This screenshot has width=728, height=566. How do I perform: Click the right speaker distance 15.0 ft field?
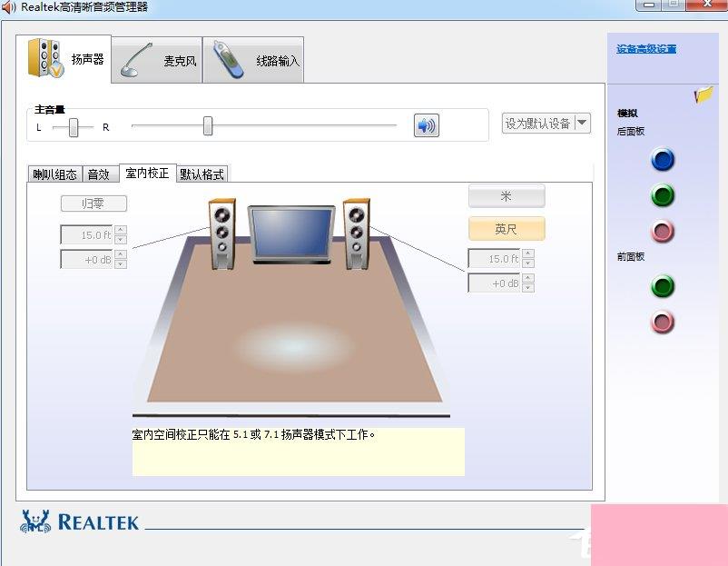tap(494, 258)
